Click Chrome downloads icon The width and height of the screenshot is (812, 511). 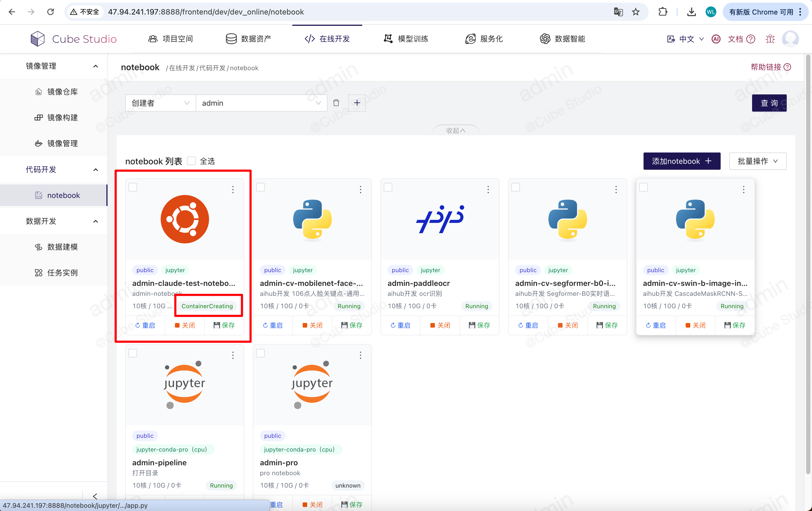pos(691,12)
